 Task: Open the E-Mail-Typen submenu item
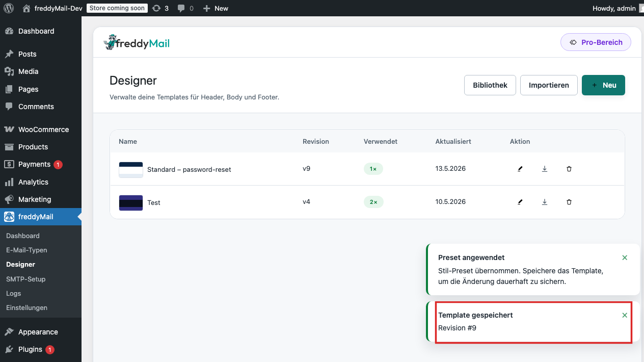pos(26,250)
